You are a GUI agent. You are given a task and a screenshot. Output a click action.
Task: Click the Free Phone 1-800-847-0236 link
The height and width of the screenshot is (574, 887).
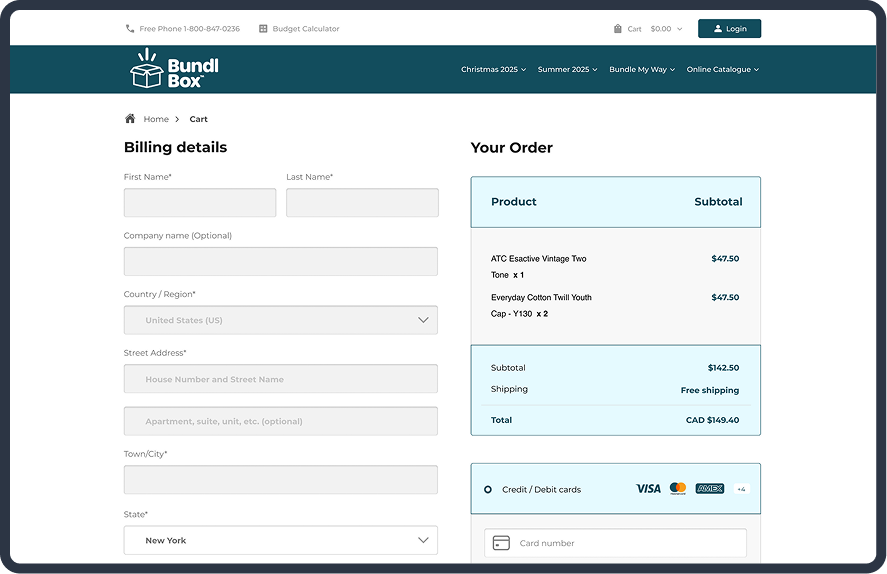(190, 28)
